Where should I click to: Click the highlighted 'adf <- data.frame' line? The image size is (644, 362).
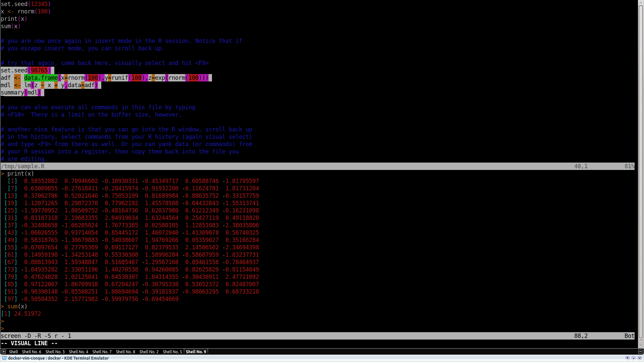(106, 78)
